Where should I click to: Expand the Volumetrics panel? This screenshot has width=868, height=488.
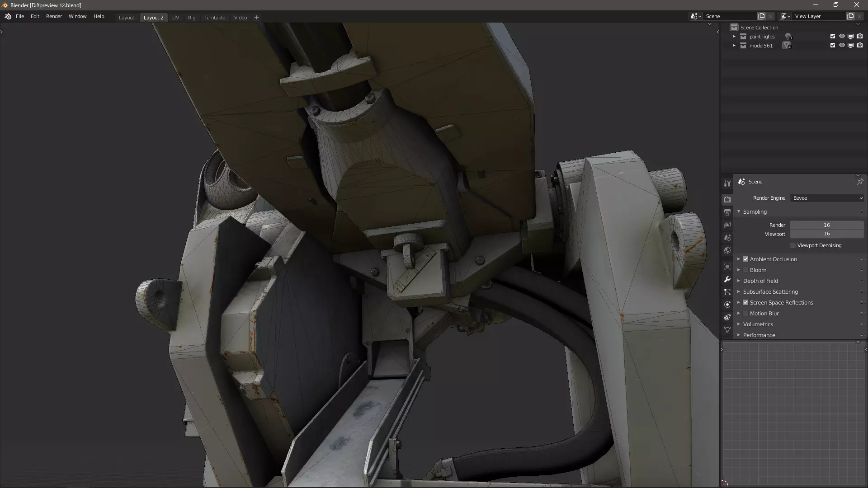[x=739, y=324]
